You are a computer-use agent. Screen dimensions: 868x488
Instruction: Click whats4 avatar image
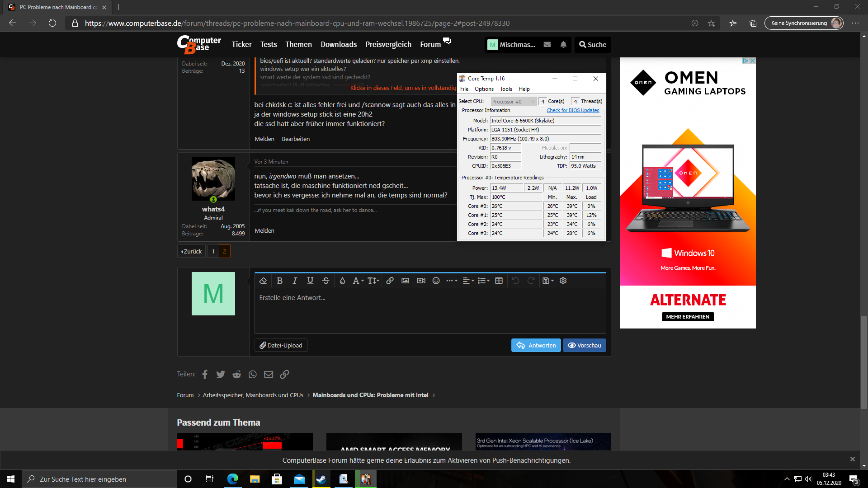point(213,179)
